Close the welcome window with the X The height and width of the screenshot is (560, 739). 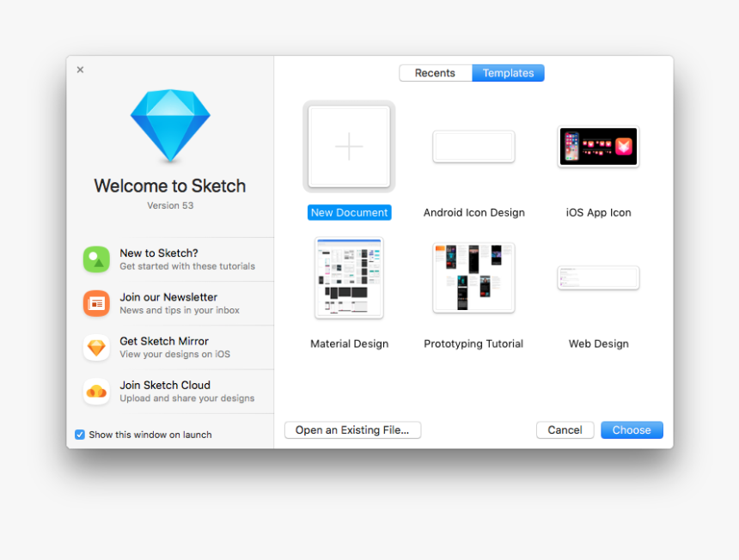coord(80,70)
